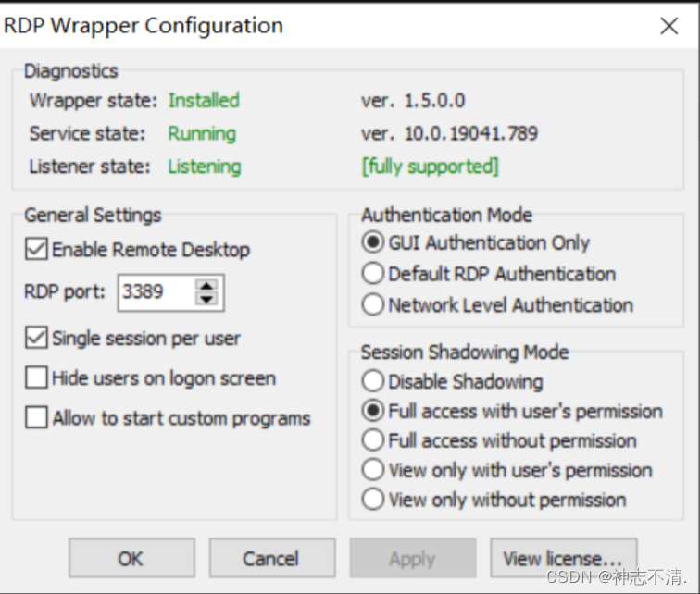Image resolution: width=700 pixels, height=594 pixels.
Task: Click the Authentication Mode group heading
Action: [x=447, y=215]
